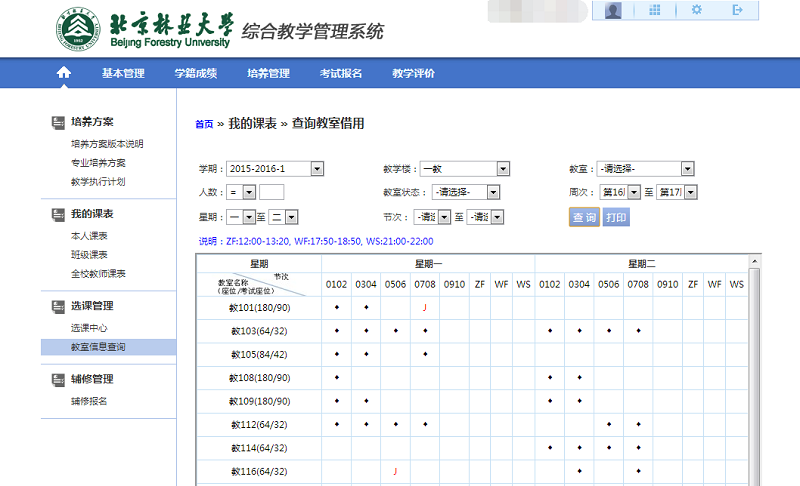Open 本人课表 in sidebar
800x486 pixels.
[x=89, y=236]
